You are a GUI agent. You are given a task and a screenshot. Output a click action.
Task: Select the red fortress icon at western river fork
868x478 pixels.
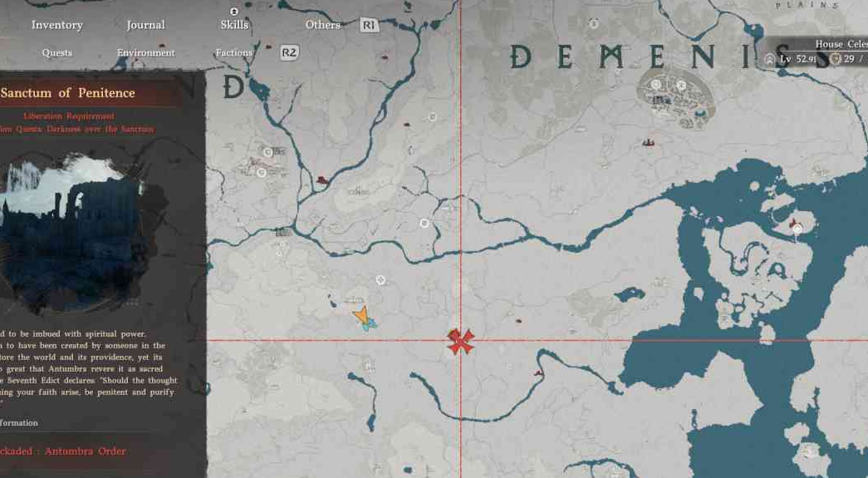tap(321, 180)
